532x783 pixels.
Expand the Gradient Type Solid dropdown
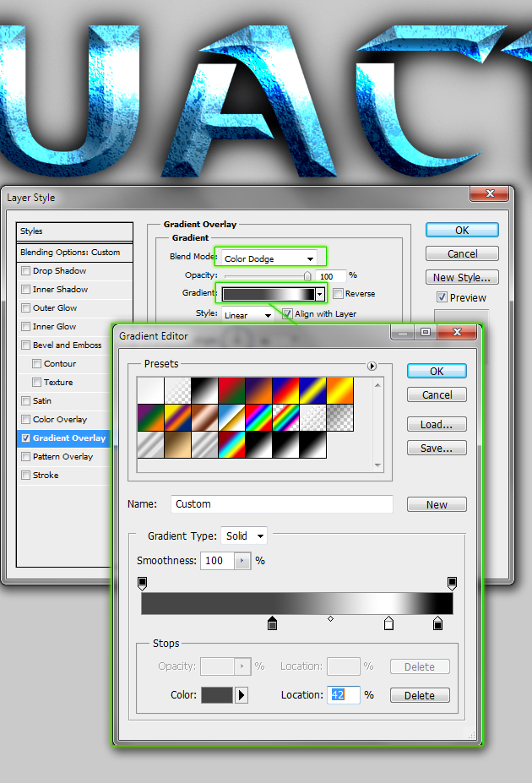(243, 536)
